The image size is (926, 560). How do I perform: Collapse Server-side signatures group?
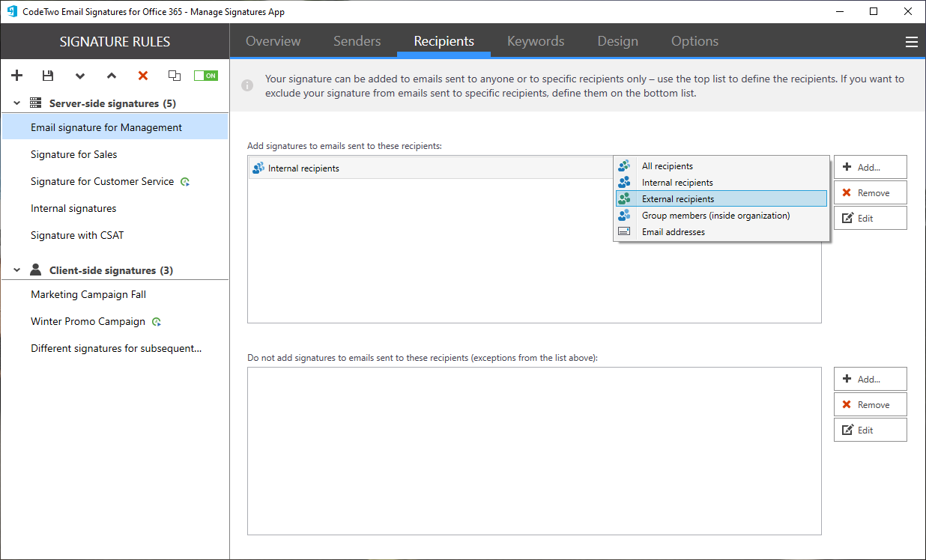16,103
